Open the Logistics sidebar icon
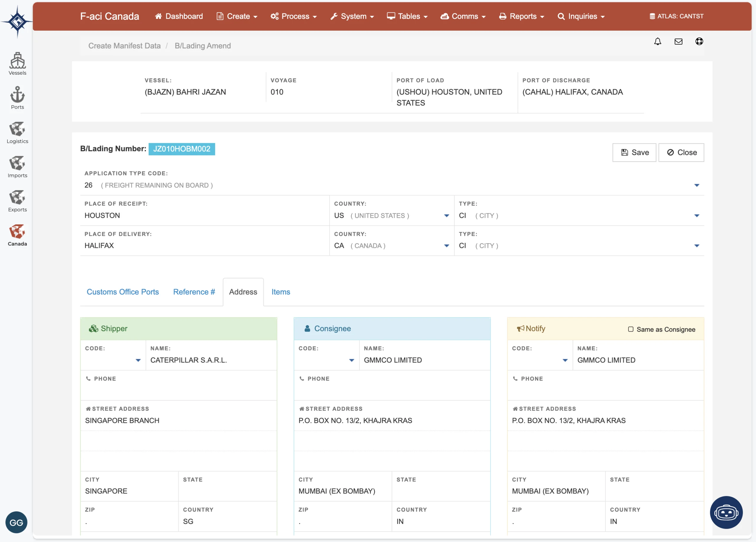Viewport: 756px width, 542px height. click(x=17, y=132)
